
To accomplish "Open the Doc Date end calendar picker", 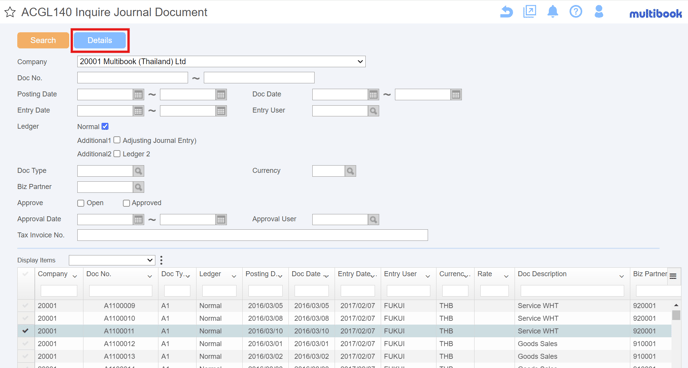I will pos(456,94).
